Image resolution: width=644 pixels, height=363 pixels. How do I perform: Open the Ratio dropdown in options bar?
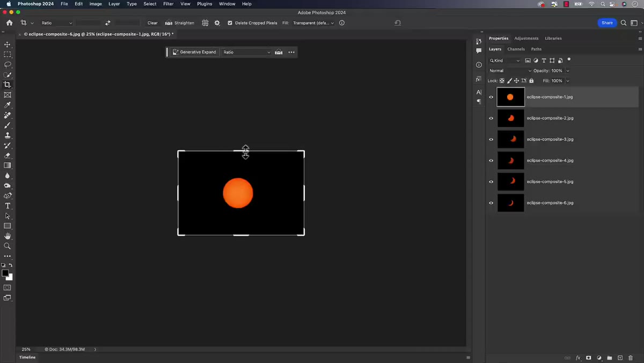56,23
